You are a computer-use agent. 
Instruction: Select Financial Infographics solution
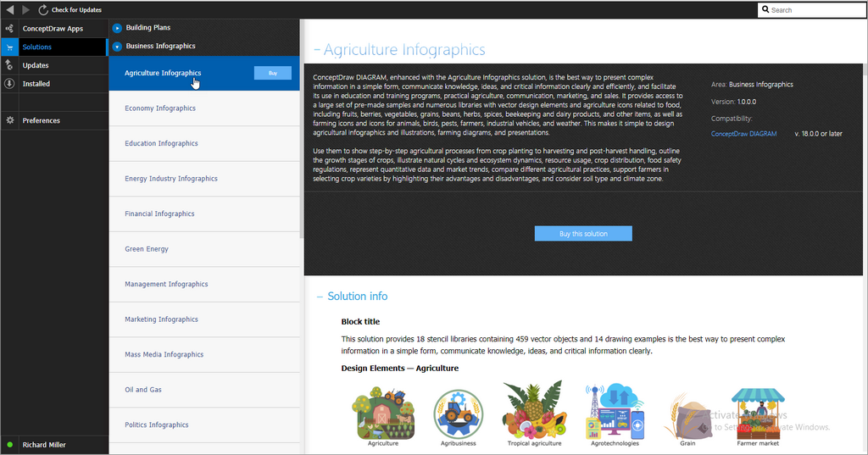[204, 214]
